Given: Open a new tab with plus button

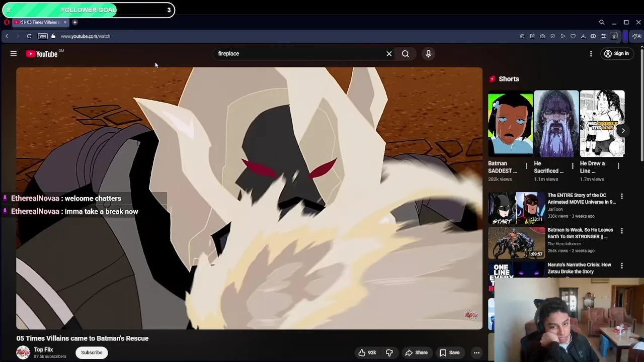Looking at the screenshot, I should (74, 22).
